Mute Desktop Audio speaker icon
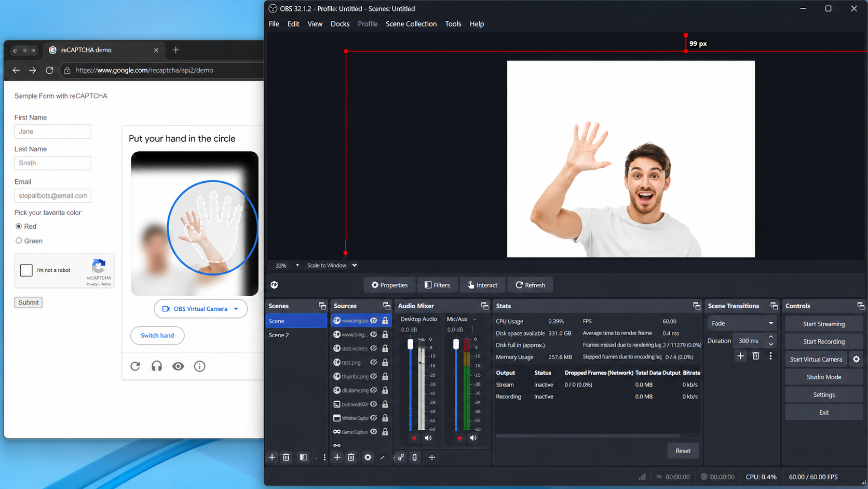Viewport: 868px width, 489px height. pyautogui.click(x=428, y=438)
